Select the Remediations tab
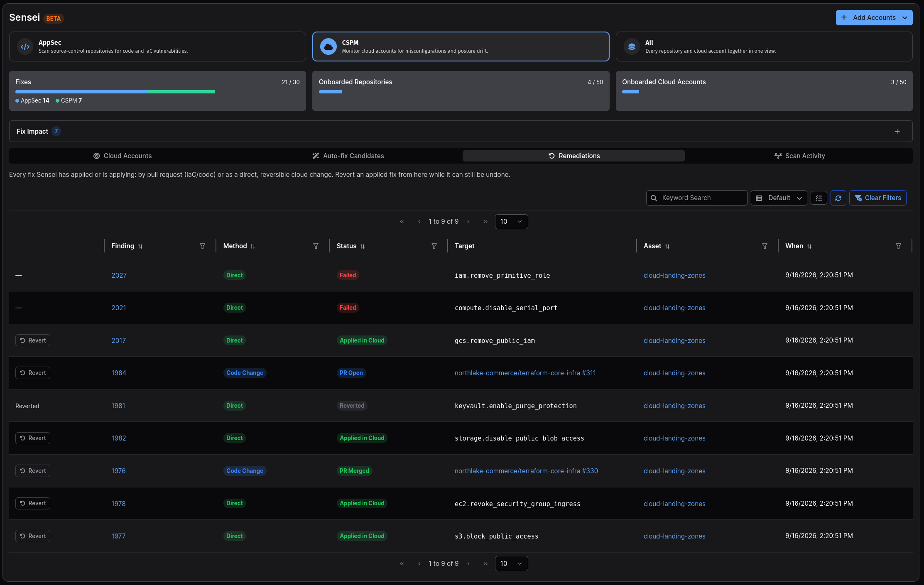 tap(574, 156)
